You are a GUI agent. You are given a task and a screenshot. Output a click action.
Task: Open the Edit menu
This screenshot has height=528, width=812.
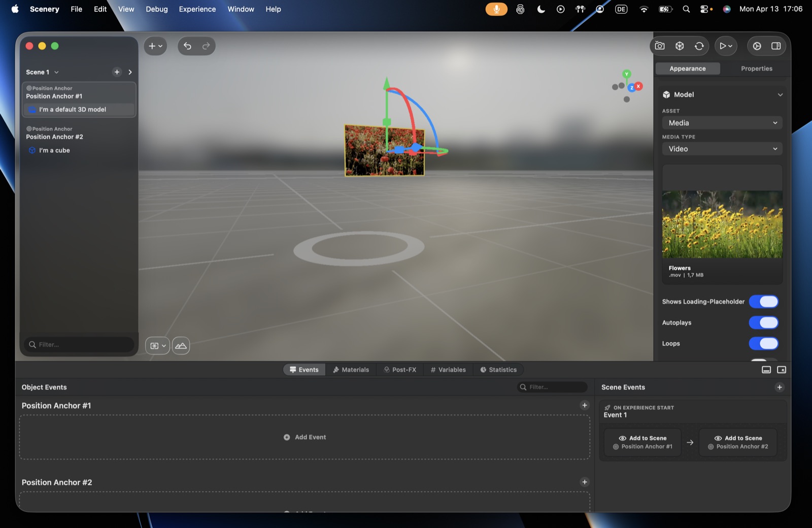[100, 9]
